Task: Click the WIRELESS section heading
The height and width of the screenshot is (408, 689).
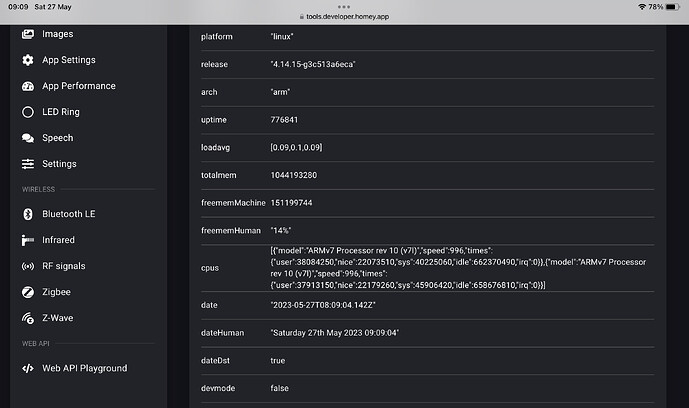Action: pyautogui.click(x=39, y=189)
